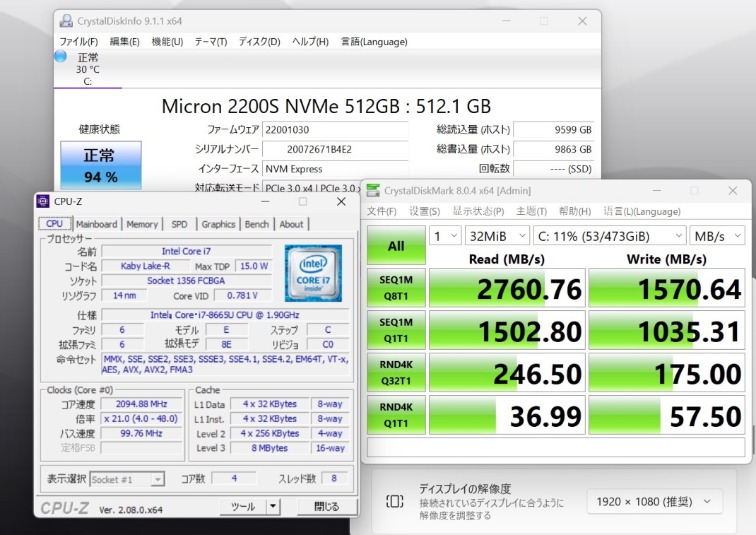The image size is (756, 535).
Task: Start the SEQ1M Q8T1 benchmark test
Action: click(396, 288)
